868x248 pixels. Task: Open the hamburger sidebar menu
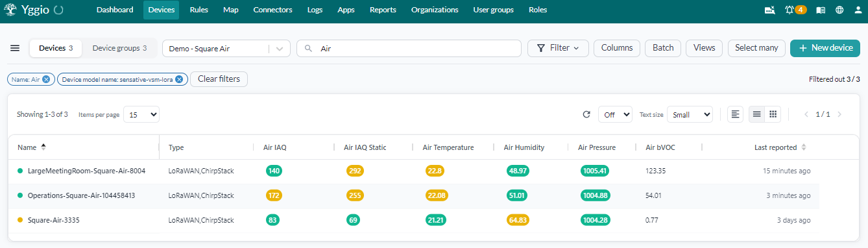tap(15, 48)
